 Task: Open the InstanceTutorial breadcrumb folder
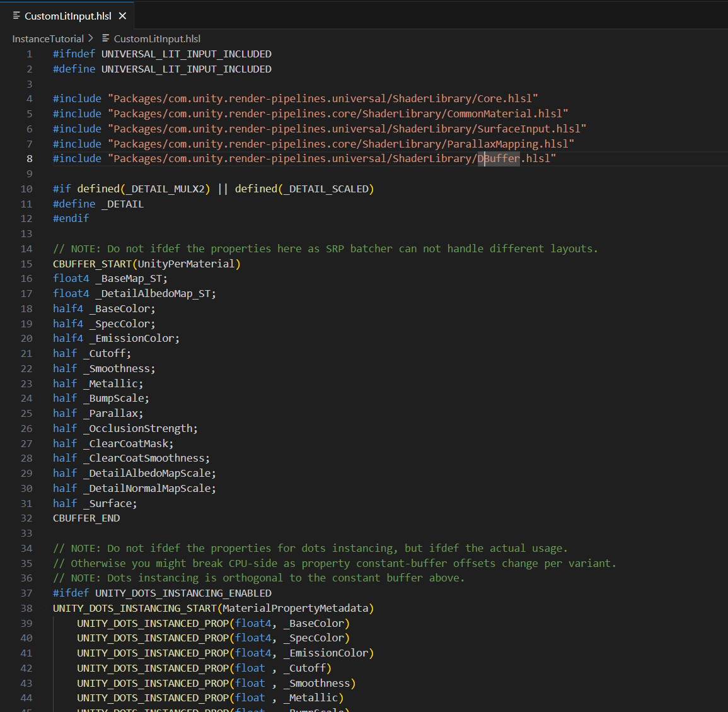tap(48, 38)
